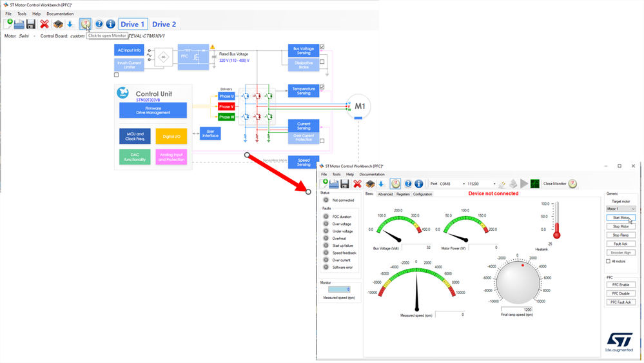
Task: Click Open Project icon in main window toolbar
Action: [x=19, y=25]
